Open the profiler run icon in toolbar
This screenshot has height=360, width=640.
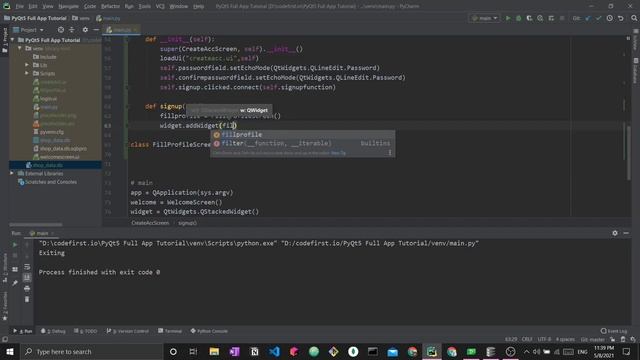pos(540,18)
